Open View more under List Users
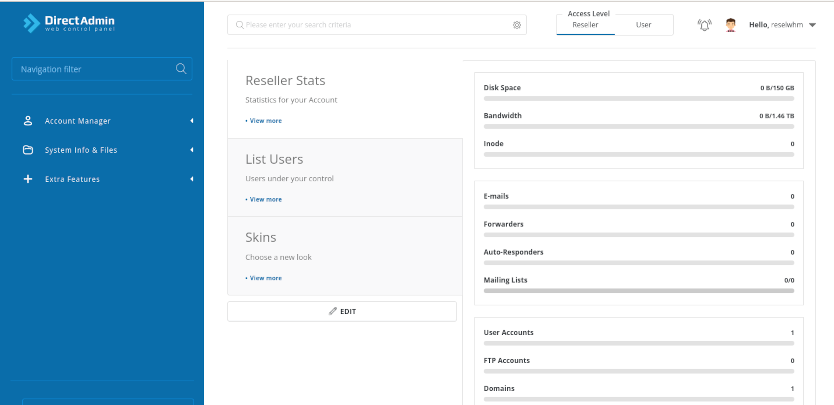Viewport: 834px width, 405px height. point(265,199)
